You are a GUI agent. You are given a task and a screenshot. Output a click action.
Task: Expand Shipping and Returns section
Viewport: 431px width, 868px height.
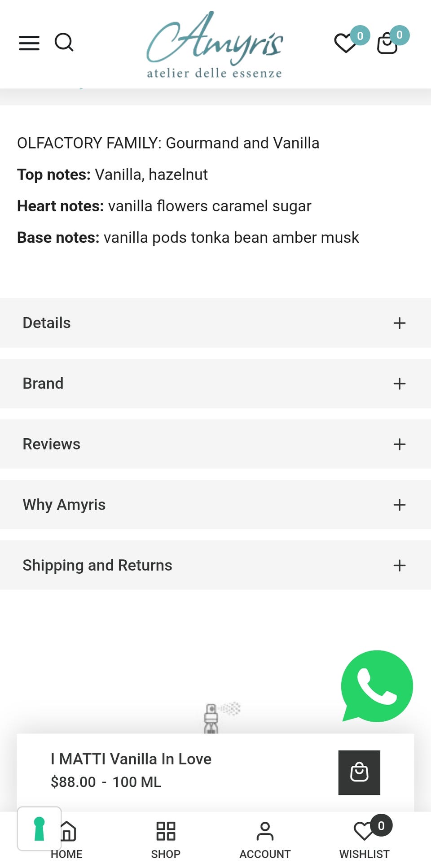(215, 565)
